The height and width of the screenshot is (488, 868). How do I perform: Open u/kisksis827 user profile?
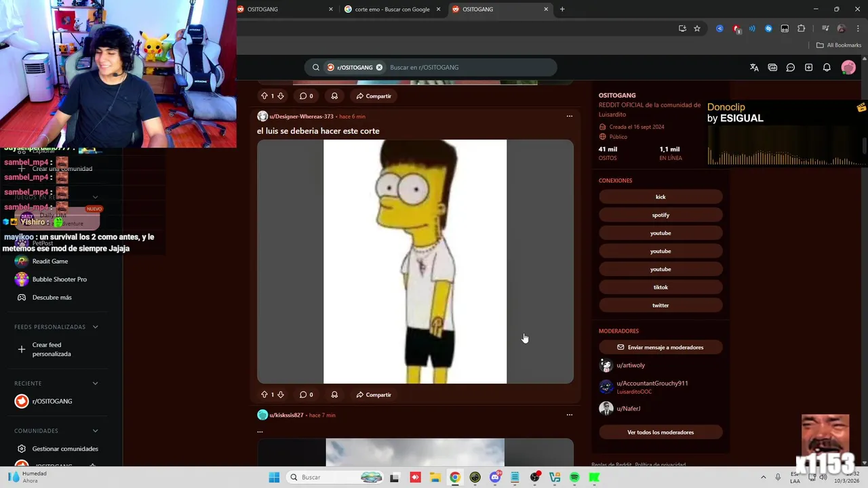[286, 415]
